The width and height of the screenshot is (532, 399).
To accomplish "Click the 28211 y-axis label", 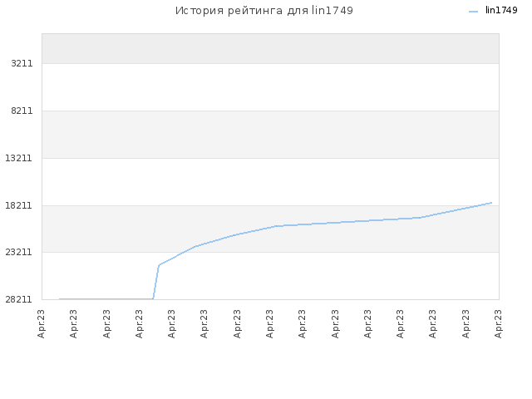I will coord(18,299).
